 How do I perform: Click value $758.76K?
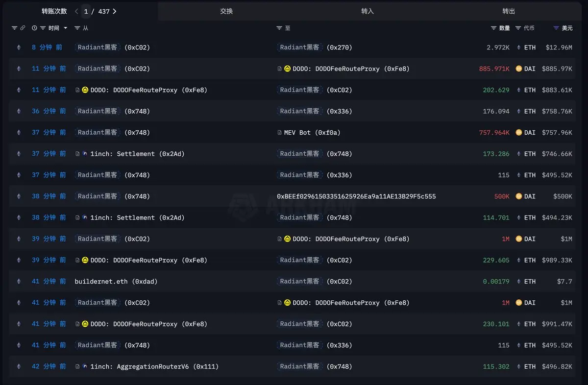557,111
